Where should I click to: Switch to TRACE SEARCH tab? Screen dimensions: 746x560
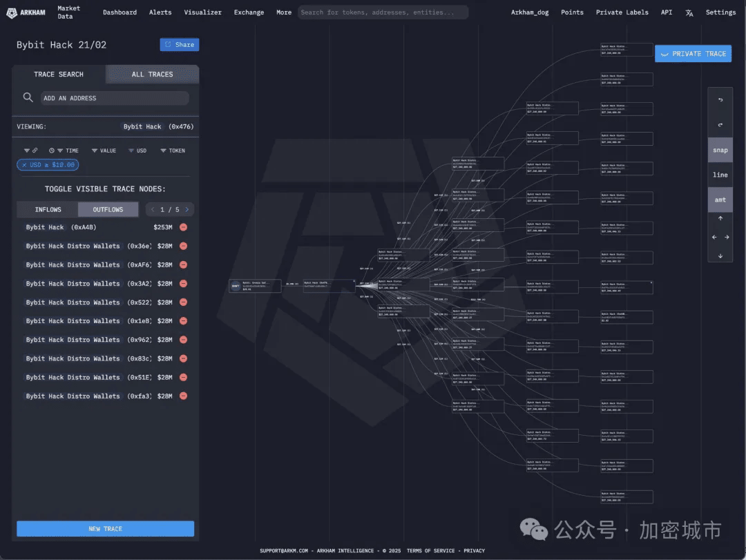[x=59, y=74]
